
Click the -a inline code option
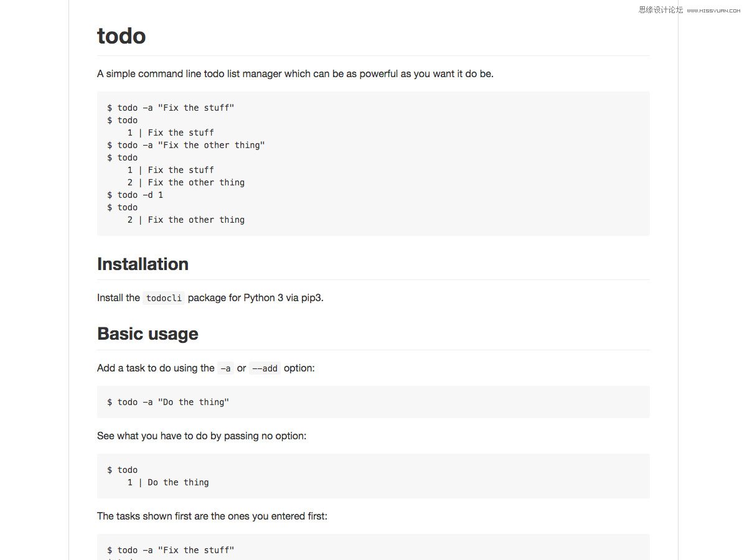225,368
